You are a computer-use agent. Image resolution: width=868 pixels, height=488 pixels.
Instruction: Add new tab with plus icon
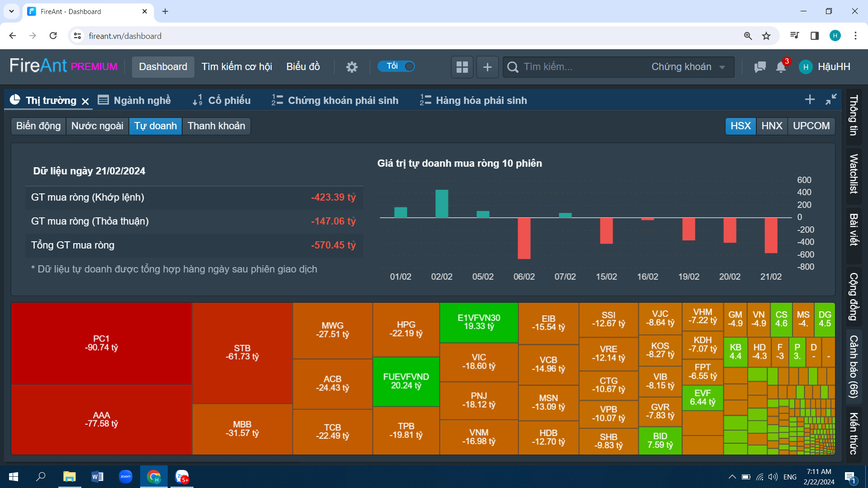[x=810, y=99]
